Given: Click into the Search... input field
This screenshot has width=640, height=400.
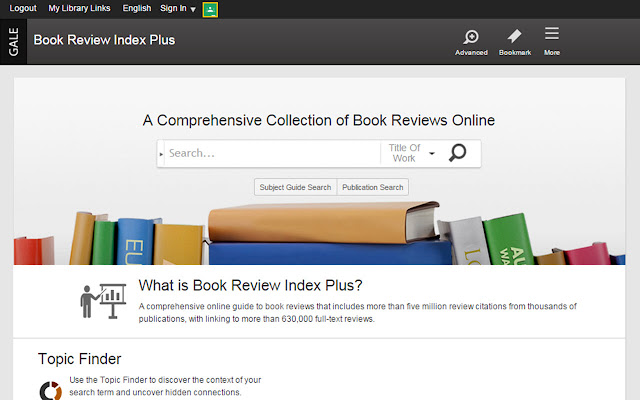Looking at the screenshot, I should (272, 153).
